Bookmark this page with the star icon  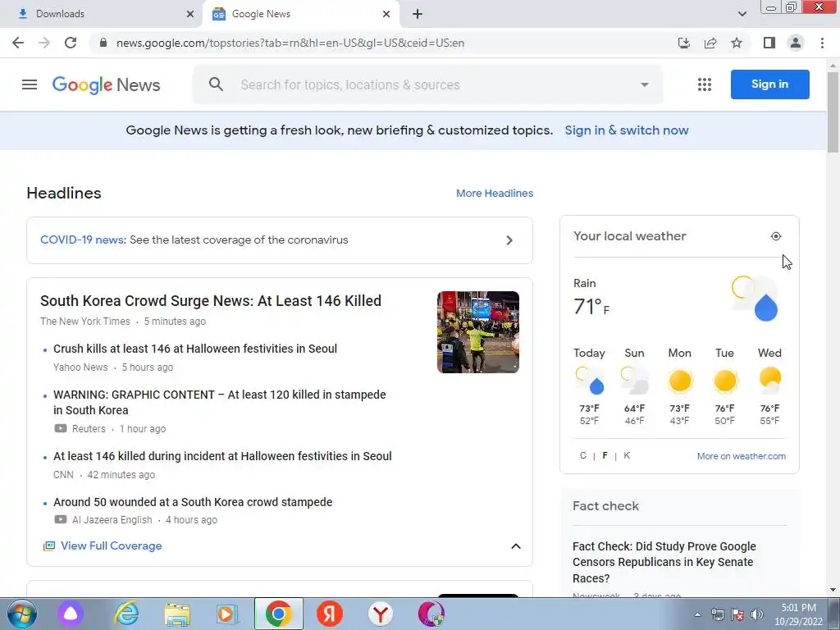[737, 43]
